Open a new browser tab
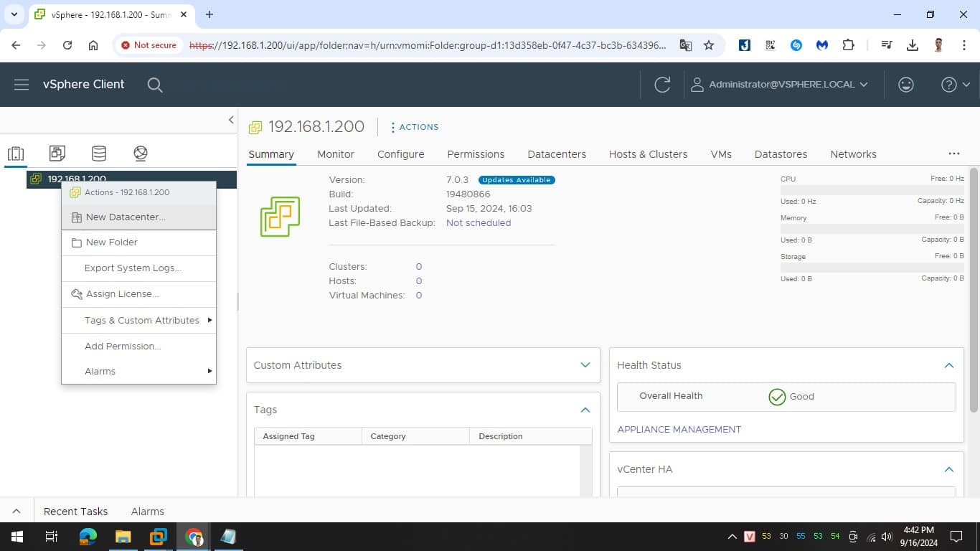The width and height of the screenshot is (980, 551). pyautogui.click(x=209, y=14)
